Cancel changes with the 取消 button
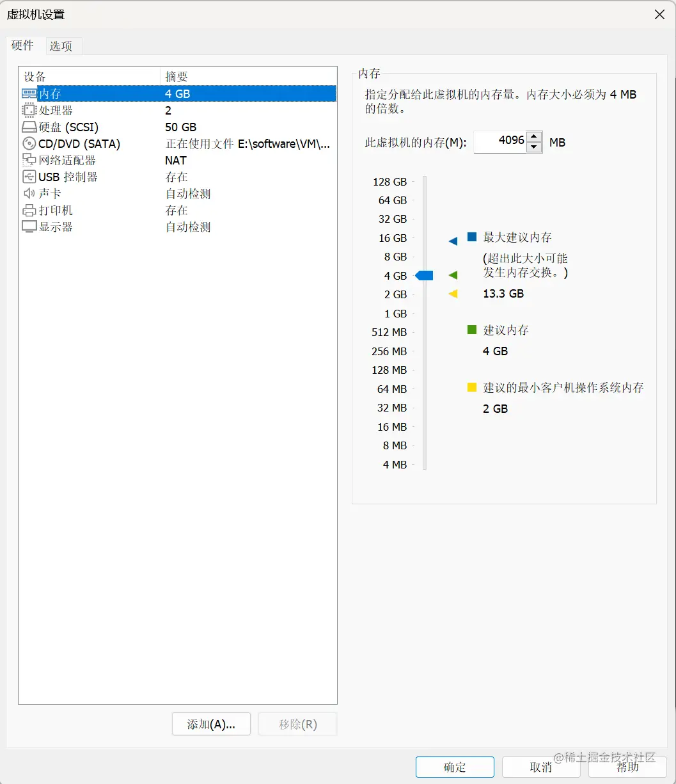This screenshot has height=784, width=676. pos(541,767)
